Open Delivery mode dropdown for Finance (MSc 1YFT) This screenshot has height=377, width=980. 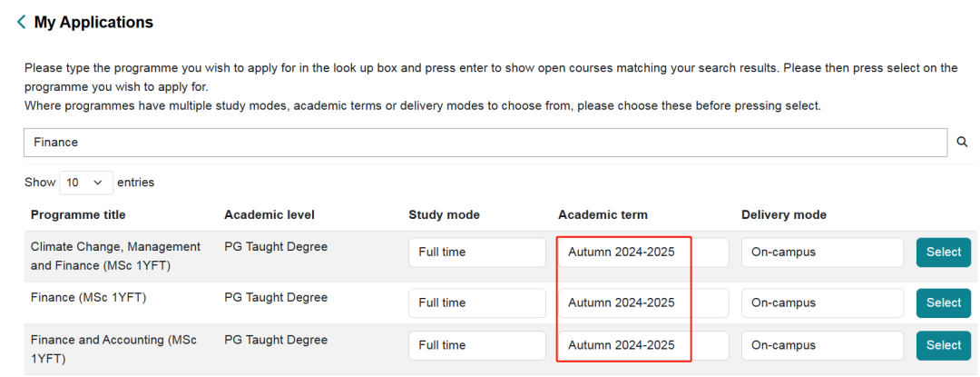(822, 303)
